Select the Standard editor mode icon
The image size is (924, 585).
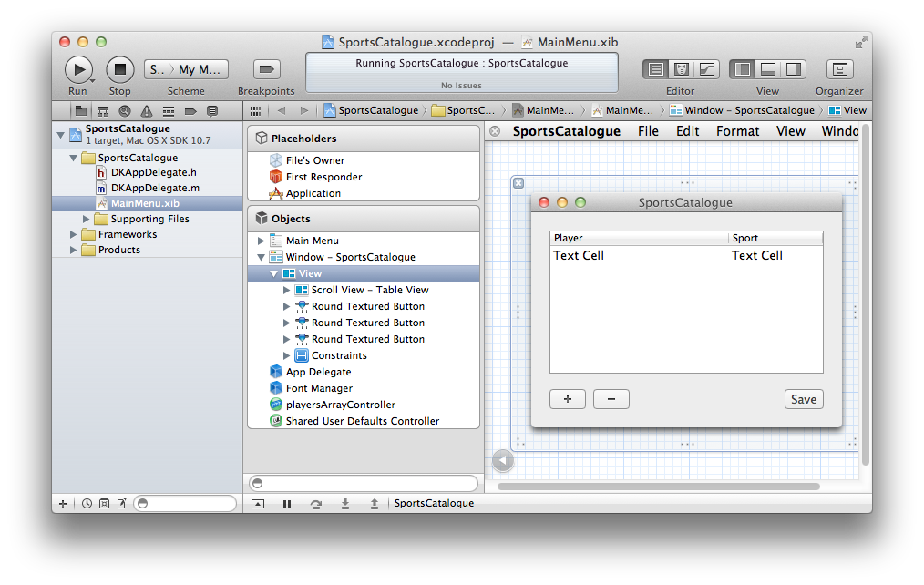point(655,69)
